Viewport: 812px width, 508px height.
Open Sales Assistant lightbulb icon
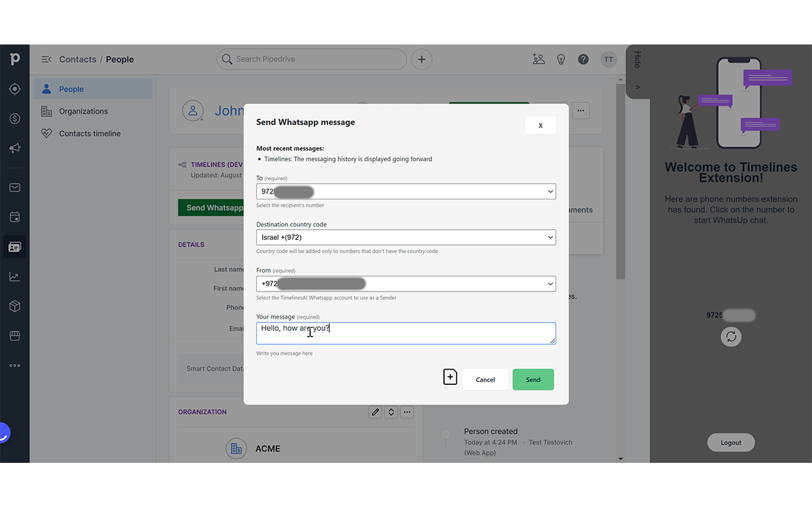point(561,59)
